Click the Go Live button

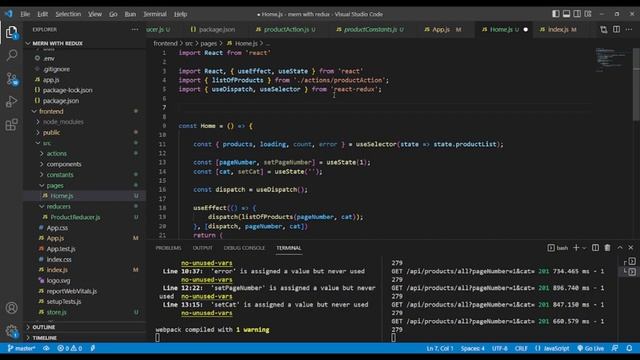pos(591,348)
